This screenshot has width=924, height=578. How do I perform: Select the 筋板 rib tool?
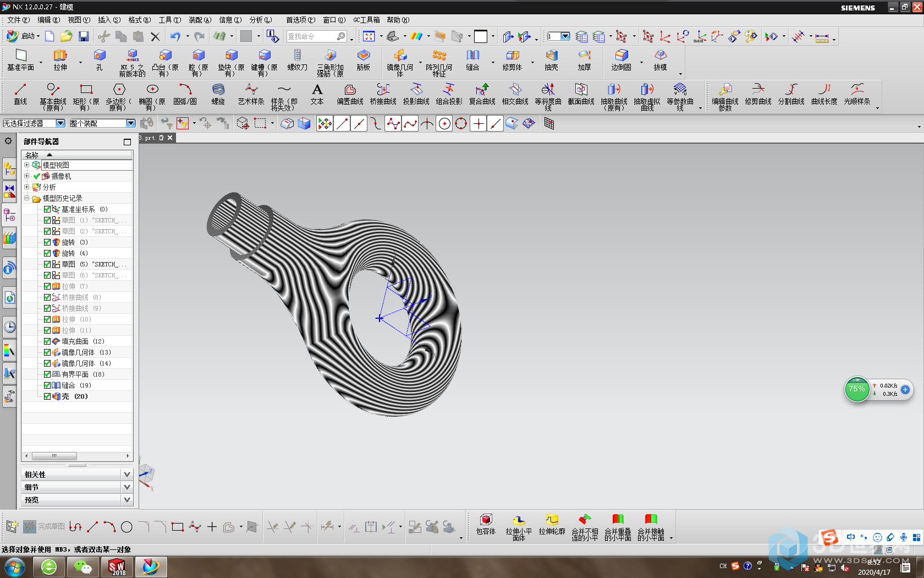[364, 60]
